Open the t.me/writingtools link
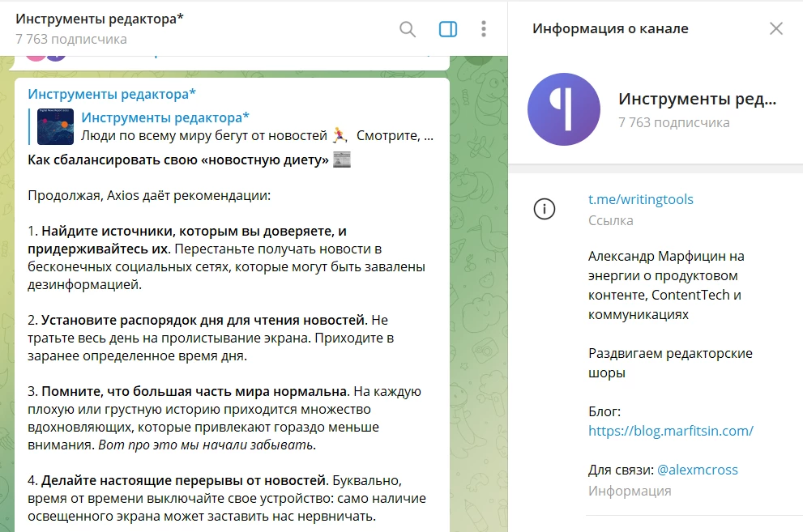This screenshot has width=803, height=532. click(x=641, y=199)
